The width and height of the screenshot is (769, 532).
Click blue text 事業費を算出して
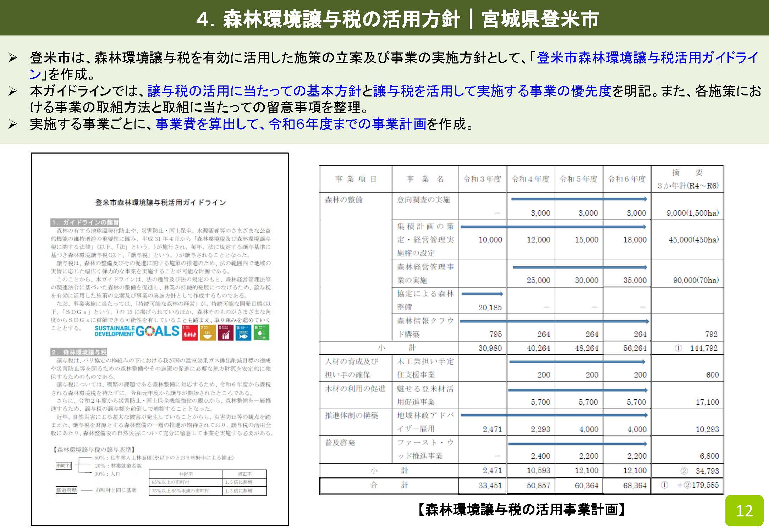pos(208,124)
